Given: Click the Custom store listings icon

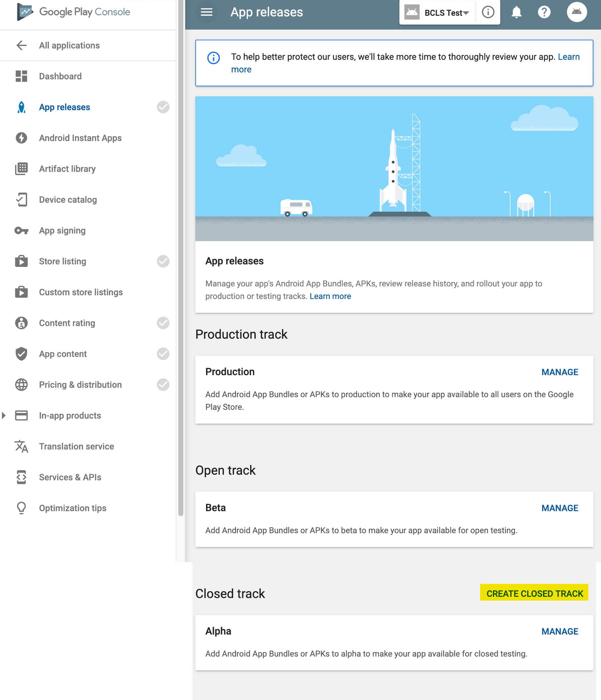Looking at the screenshot, I should 21,292.
